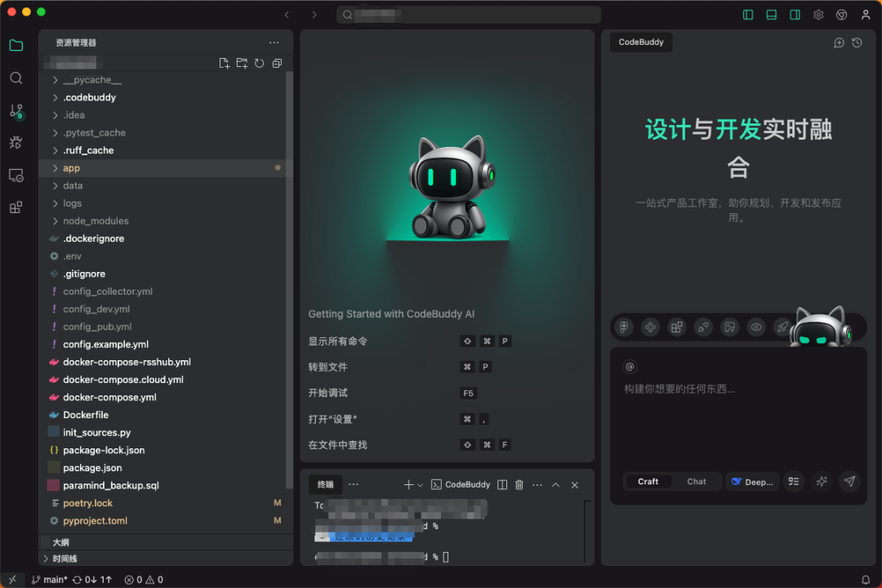Open paramind_backup.sql file
Screen dimensions: 882x588
click(166, 485)
